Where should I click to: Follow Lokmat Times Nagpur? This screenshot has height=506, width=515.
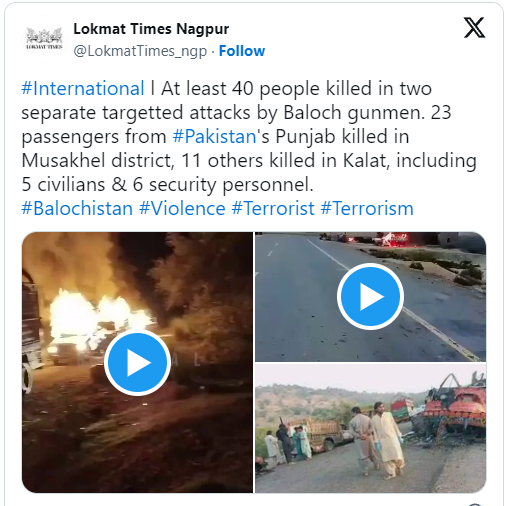point(242,51)
